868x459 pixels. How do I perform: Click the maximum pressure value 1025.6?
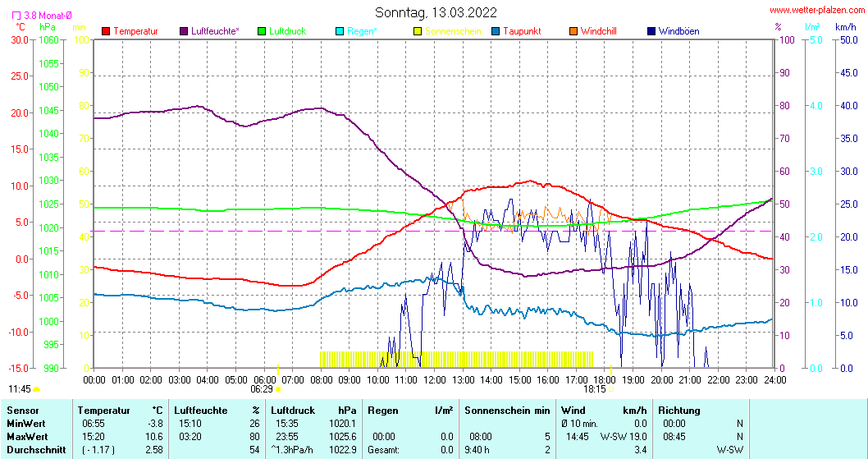(343, 437)
